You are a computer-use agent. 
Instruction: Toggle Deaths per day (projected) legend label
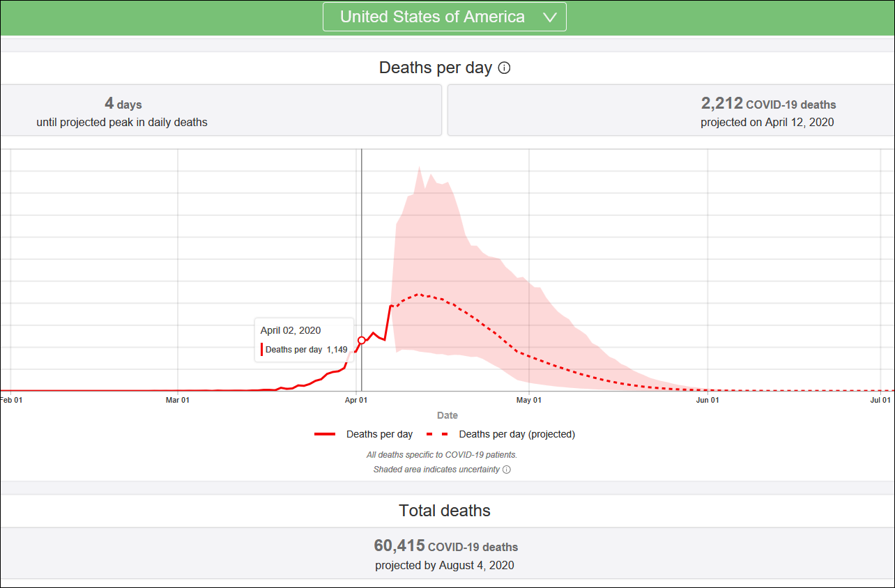point(517,434)
